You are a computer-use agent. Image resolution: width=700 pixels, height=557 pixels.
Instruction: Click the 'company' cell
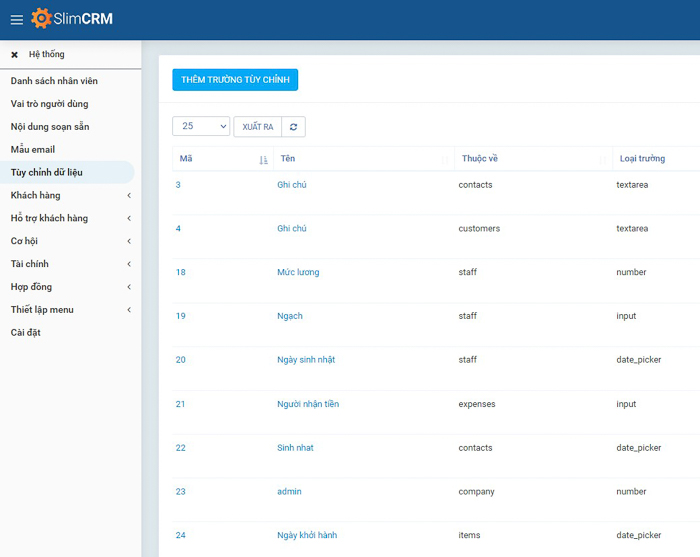476,491
